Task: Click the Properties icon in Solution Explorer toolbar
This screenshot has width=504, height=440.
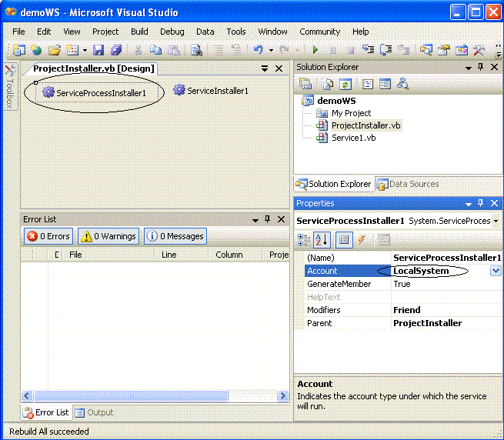Action: (305, 84)
